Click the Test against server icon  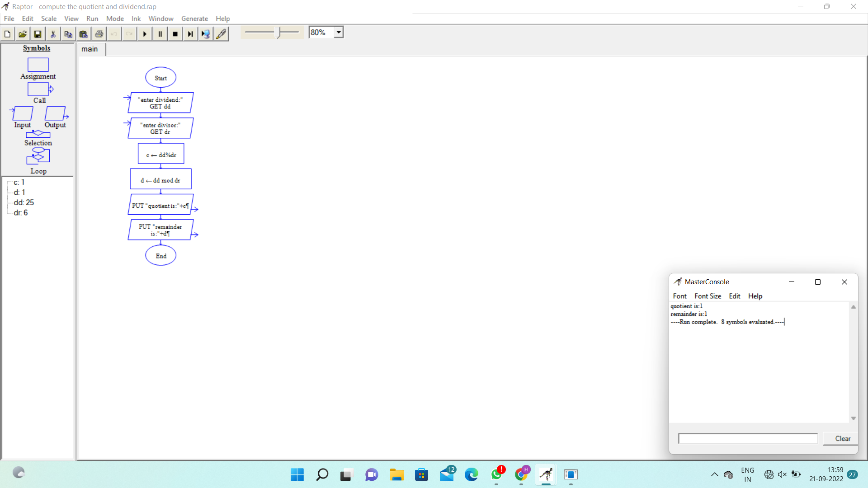pyautogui.click(x=206, y=34)
